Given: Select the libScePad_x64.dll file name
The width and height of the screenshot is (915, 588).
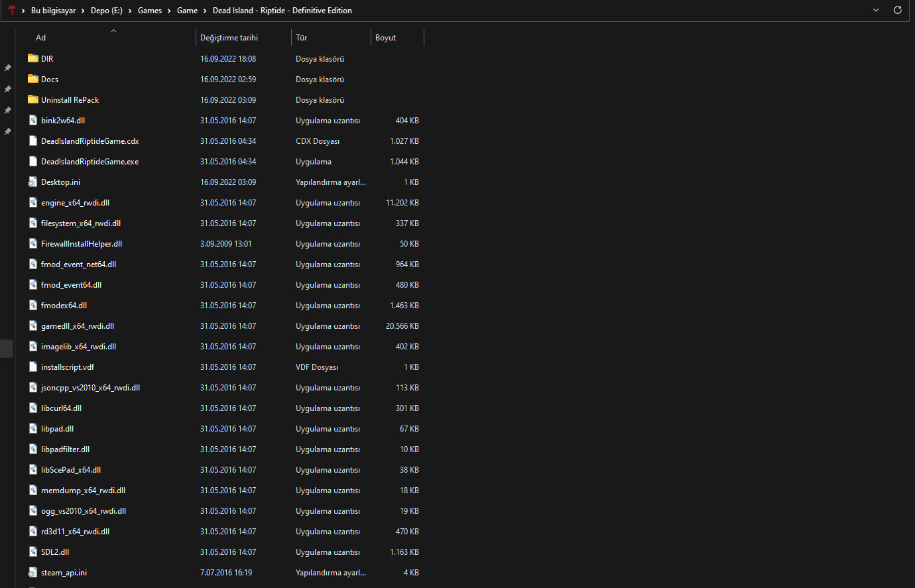Looking at the screenshot, I should pyautogui.click(x=71, y=469).
